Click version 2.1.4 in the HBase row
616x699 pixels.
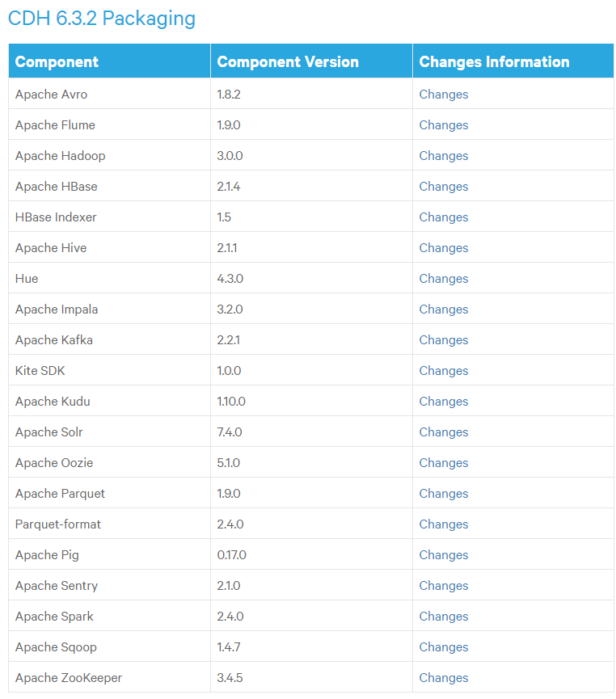(229, 187)
